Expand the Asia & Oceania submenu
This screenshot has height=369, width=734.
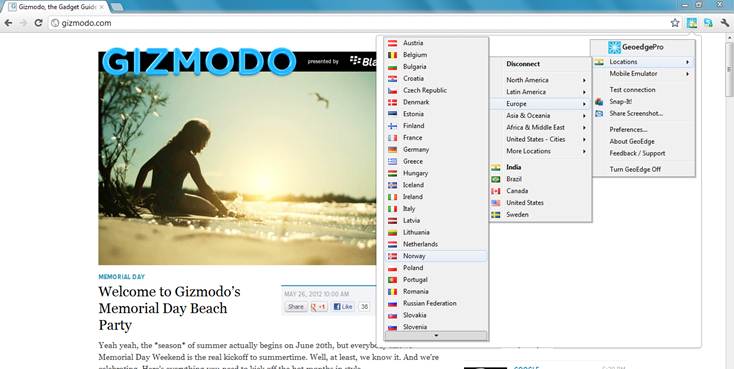[540, 115]
